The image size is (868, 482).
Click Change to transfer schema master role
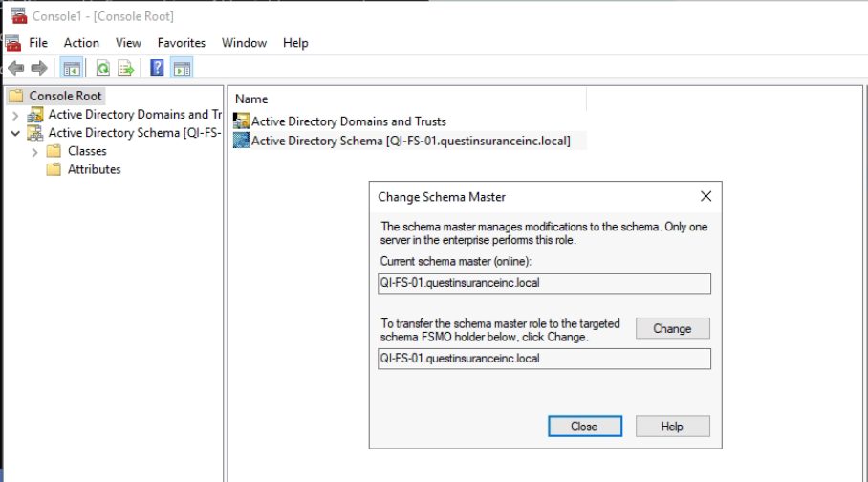click(x=673, y=329)
